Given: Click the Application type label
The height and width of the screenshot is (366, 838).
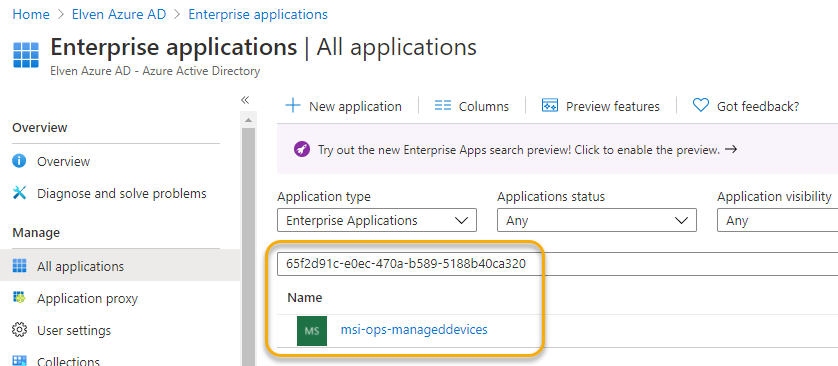Looking at the screenshot, I should pos(324,197).
